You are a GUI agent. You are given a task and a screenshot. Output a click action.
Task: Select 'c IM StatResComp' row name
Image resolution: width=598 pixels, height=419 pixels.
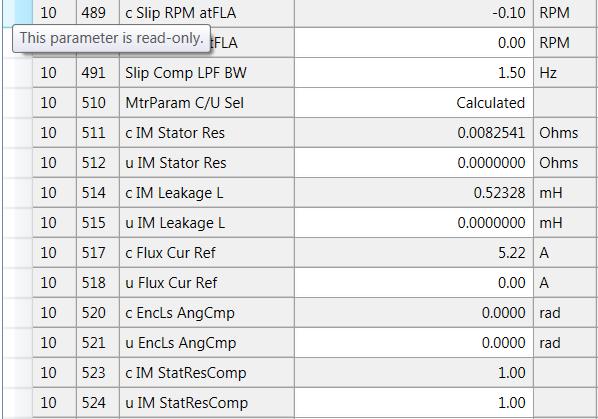[185, 373]
